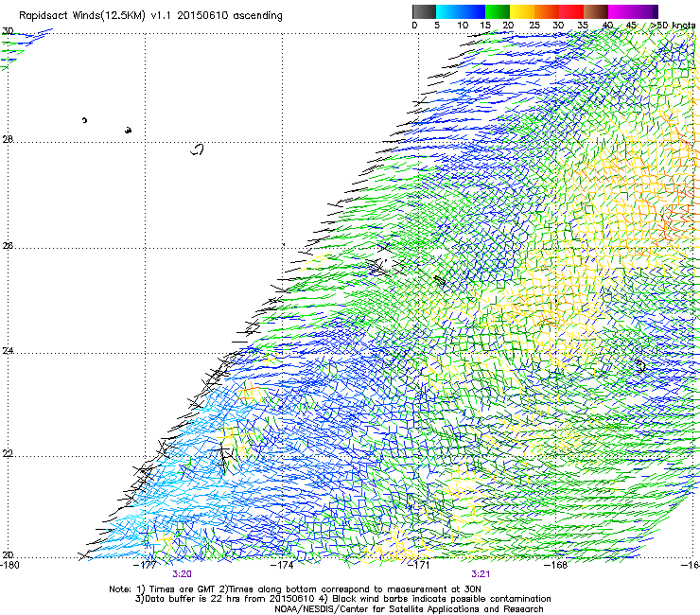The height and width of the screenshot is (615, 700).
Task: Click the '15' legend scale label
Action: coord(485,26)
